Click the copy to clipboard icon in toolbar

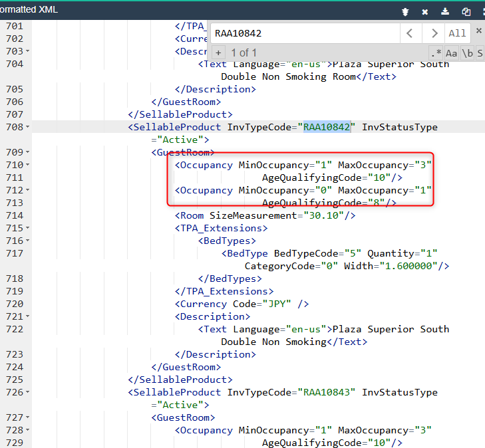point(466,11)
